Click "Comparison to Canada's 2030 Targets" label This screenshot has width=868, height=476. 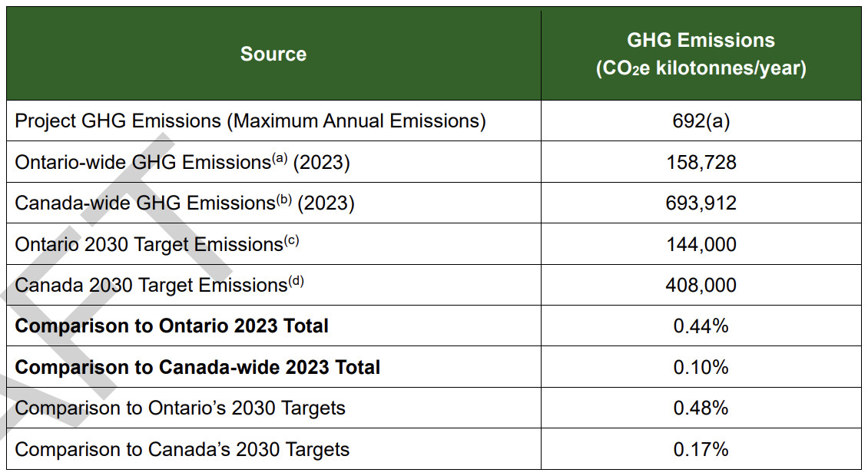[x=183, y=449]
